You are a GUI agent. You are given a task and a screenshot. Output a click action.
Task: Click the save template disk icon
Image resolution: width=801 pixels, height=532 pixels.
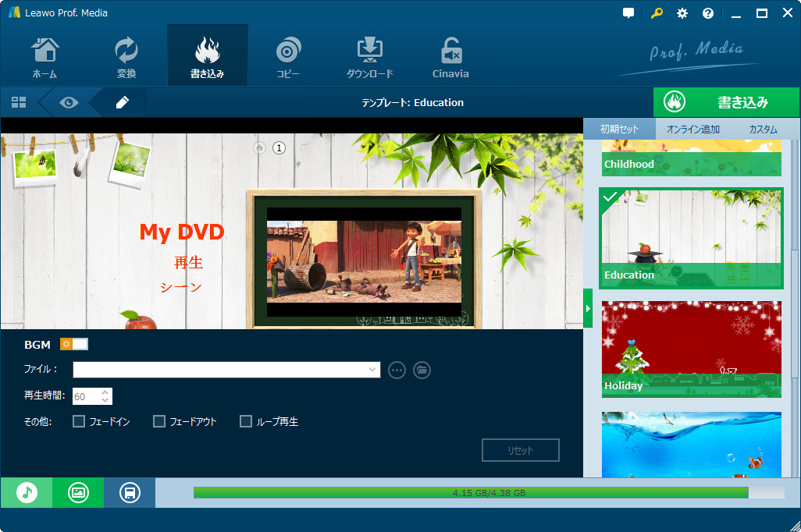point(130,492)
